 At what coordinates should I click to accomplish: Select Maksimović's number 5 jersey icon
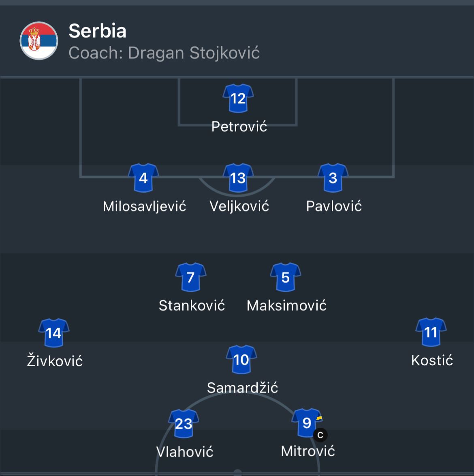coord(286,277)
